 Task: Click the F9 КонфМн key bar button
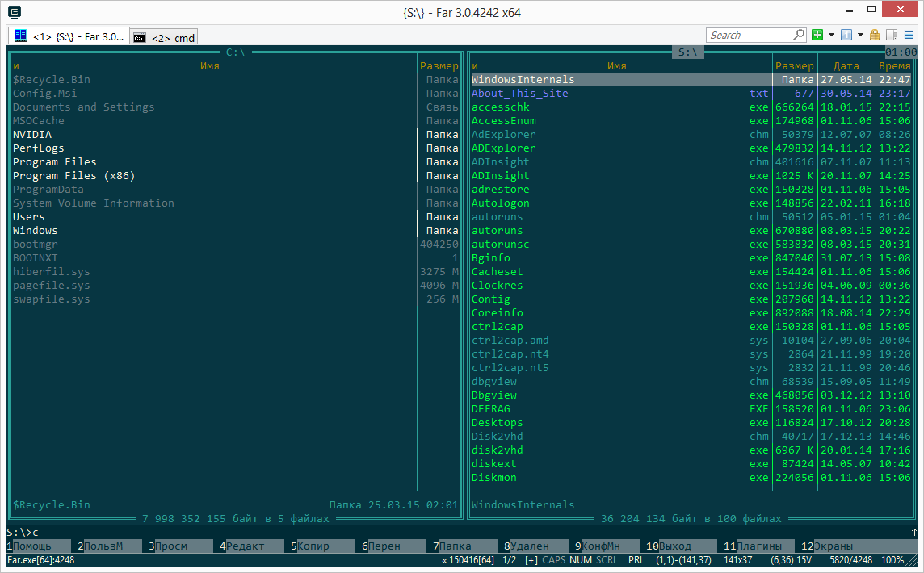(607, 546)
